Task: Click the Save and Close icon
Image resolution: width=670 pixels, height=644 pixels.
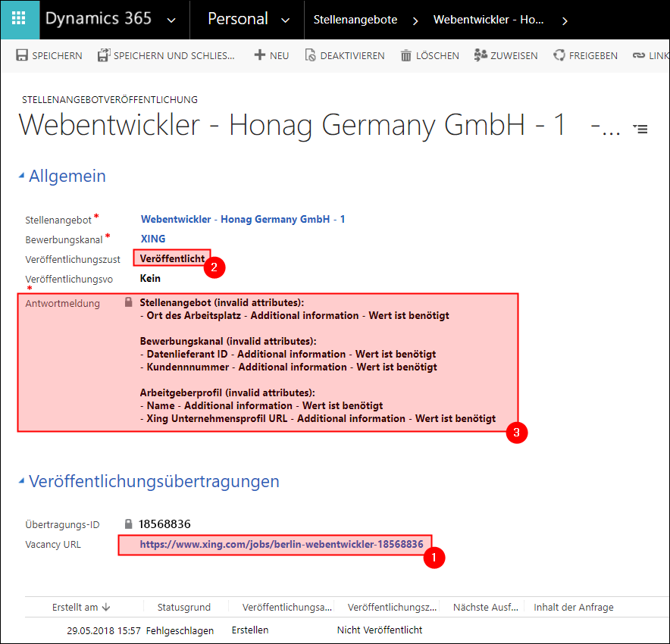Action: point(103,55)
